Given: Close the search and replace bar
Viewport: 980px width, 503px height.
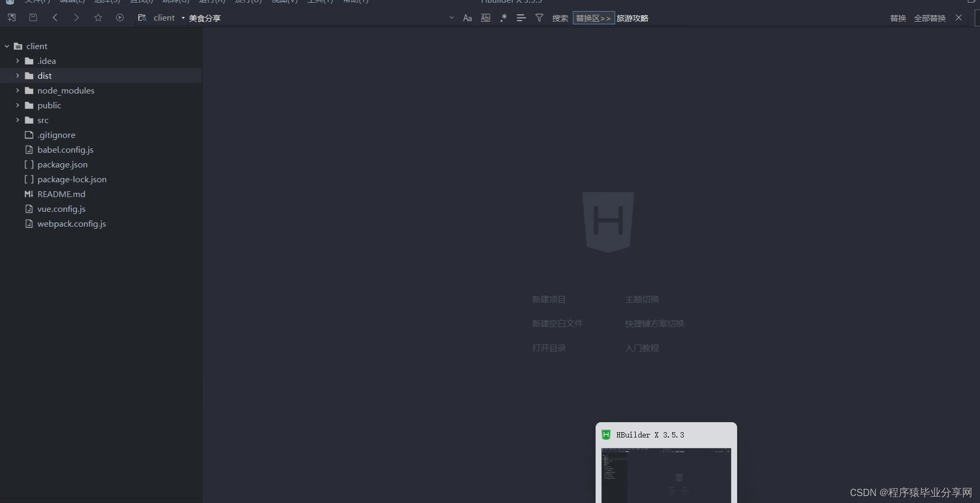Looking at the screenshot, I should point(959,17).
